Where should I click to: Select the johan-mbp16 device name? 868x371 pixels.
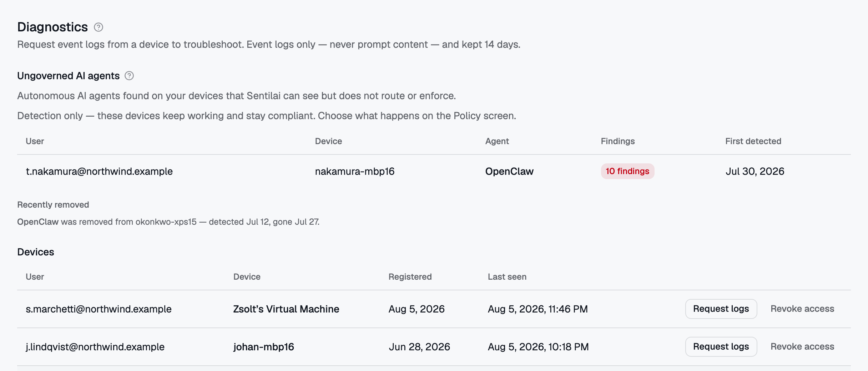pyautogui.click(x=264, y=347)
